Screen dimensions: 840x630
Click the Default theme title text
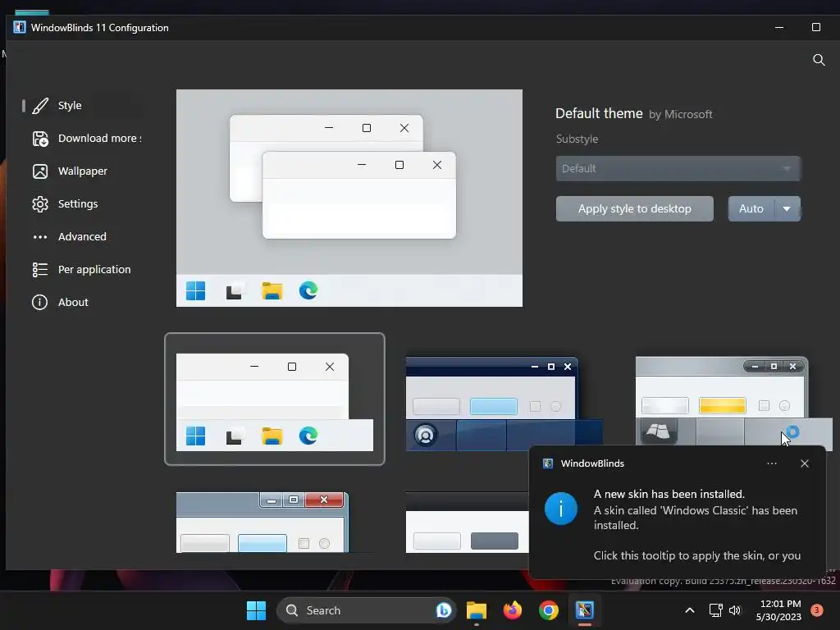pos(599,113)
